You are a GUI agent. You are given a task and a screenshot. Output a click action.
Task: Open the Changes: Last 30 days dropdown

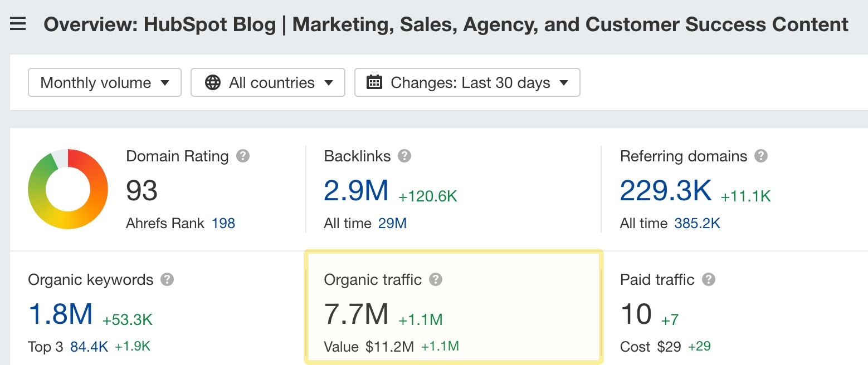click(467, 82)
